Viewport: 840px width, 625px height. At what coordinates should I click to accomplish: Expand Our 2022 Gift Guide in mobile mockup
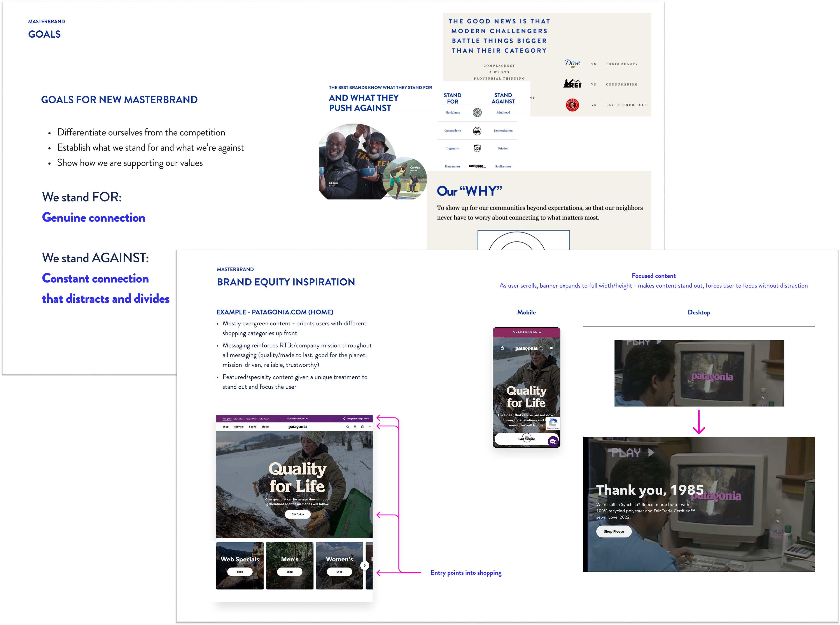pyautogui.click(x=527, y=332)
